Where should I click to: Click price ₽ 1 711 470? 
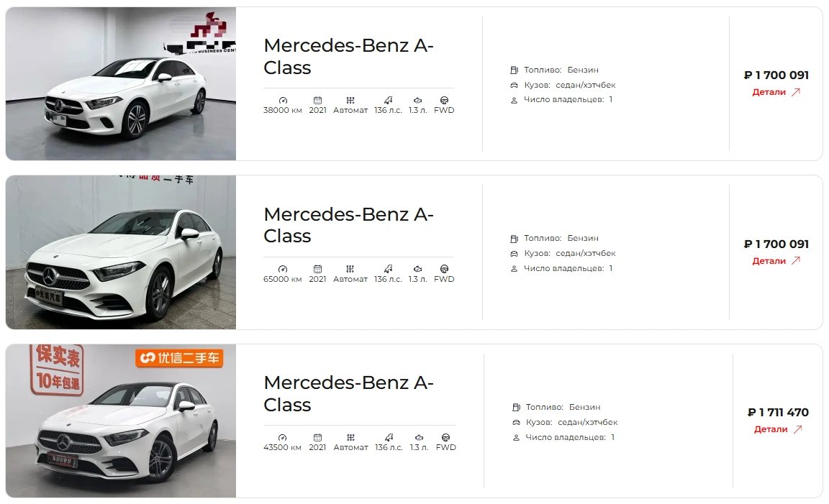(778, 412)
